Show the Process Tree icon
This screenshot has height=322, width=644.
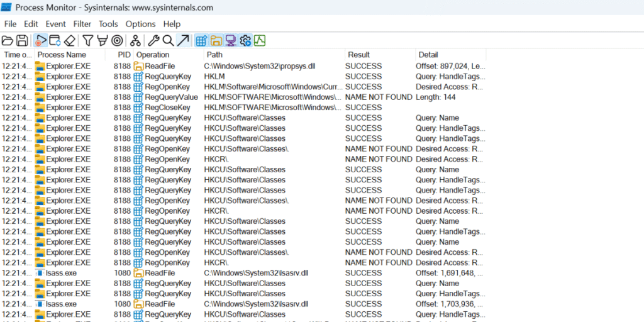click(x=136, y=40)
